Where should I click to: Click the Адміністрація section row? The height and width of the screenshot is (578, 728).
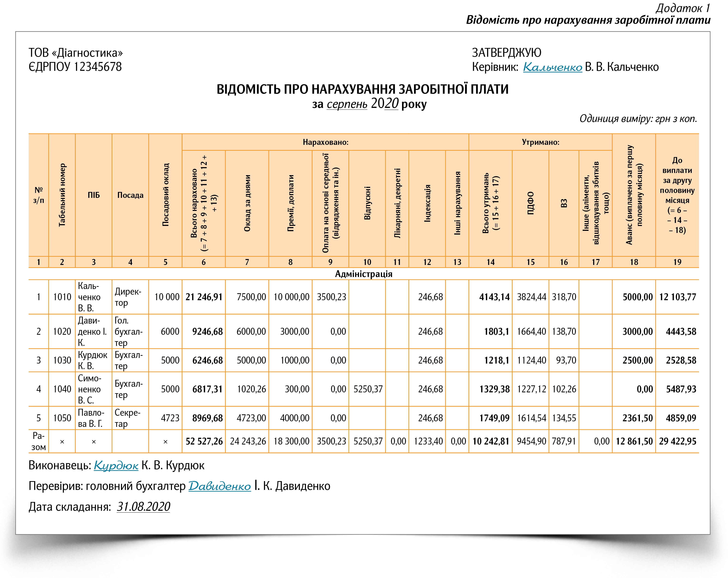[x=364, y=274]
